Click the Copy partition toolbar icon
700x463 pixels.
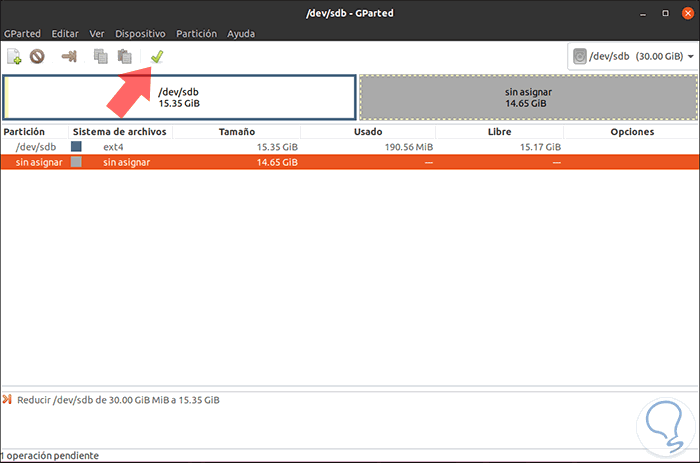[x=100, y=57]
